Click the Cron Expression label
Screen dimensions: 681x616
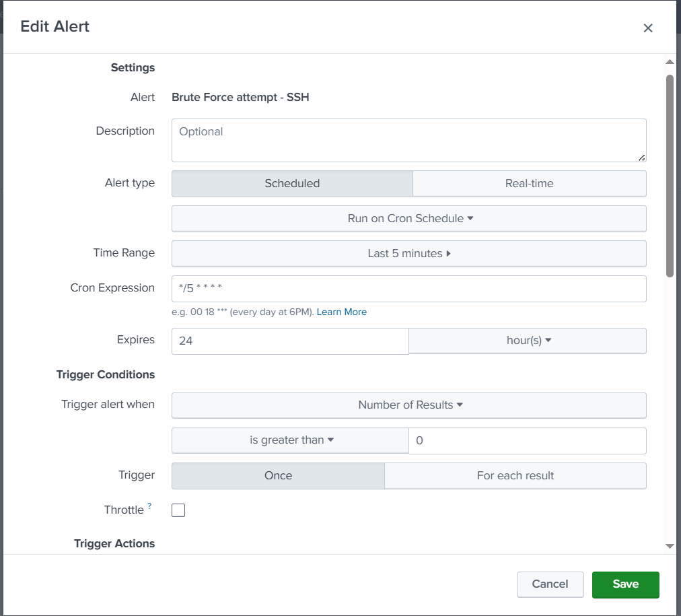point(112,288)
